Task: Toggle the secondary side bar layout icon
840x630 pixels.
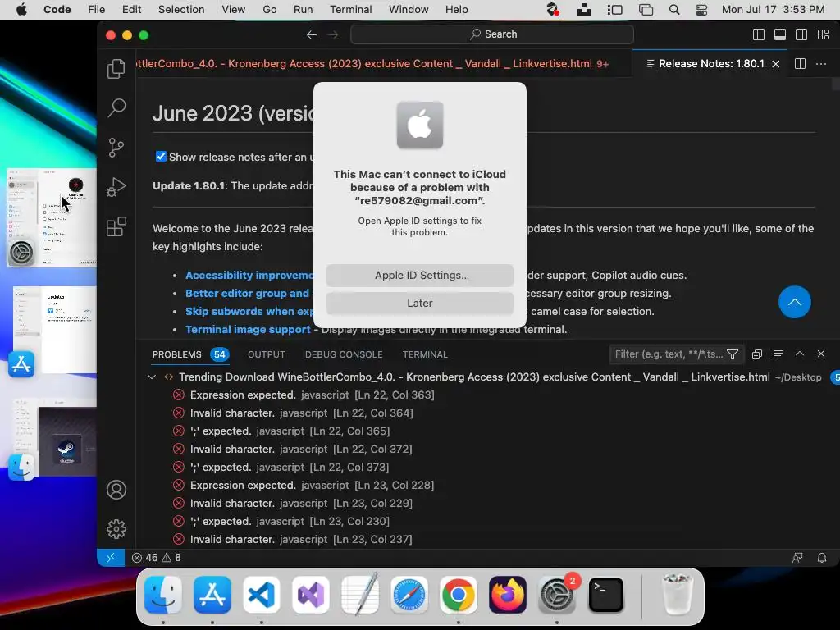Action: click(x=801, y=34)
